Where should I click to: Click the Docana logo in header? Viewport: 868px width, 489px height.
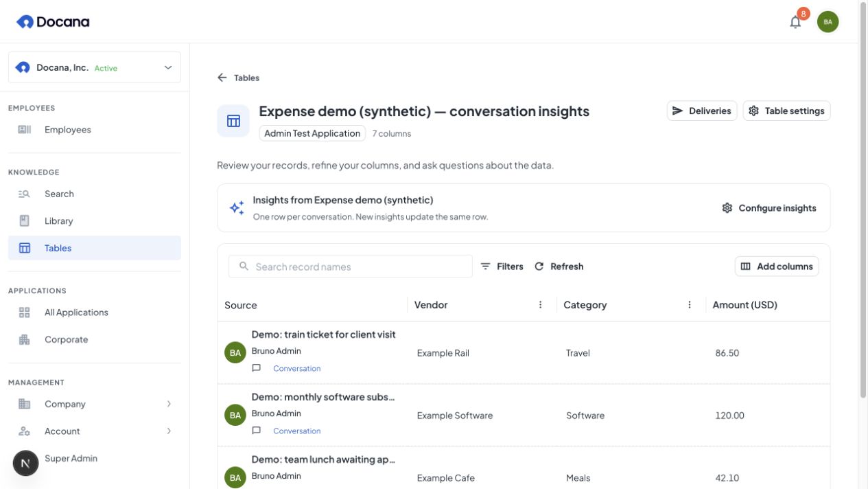53,22
